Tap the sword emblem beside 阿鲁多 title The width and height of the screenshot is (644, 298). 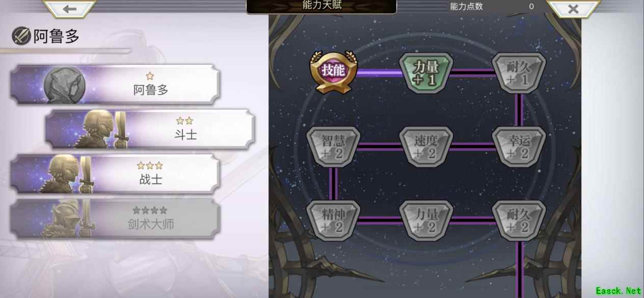tap(21, 37)
